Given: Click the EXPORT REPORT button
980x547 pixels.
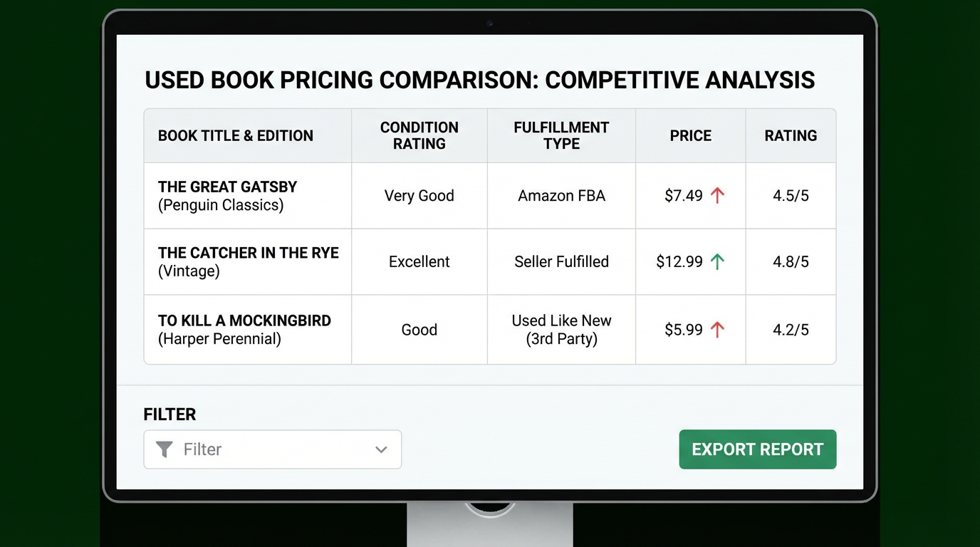Looking at the screenshot, I should [x=757, y=449].
